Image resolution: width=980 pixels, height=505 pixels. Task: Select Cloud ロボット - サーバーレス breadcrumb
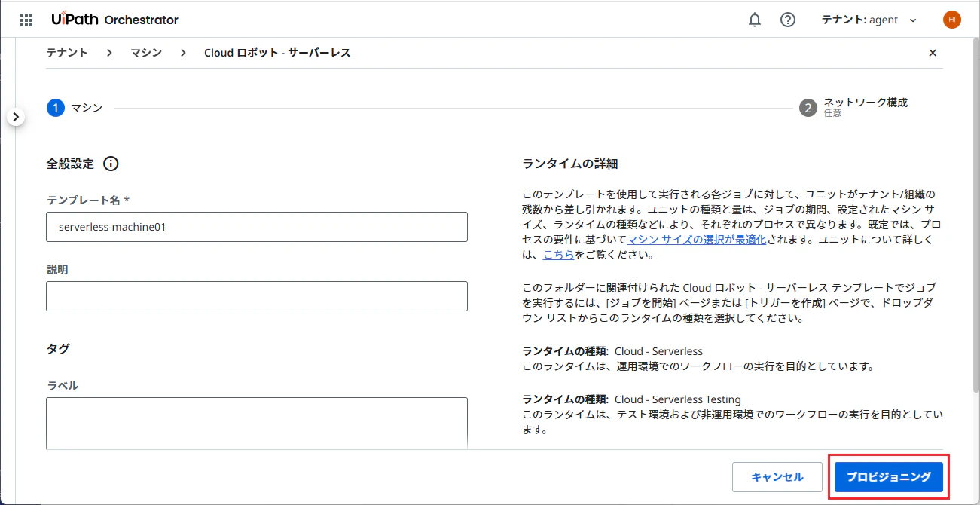(x=277, y=53)
